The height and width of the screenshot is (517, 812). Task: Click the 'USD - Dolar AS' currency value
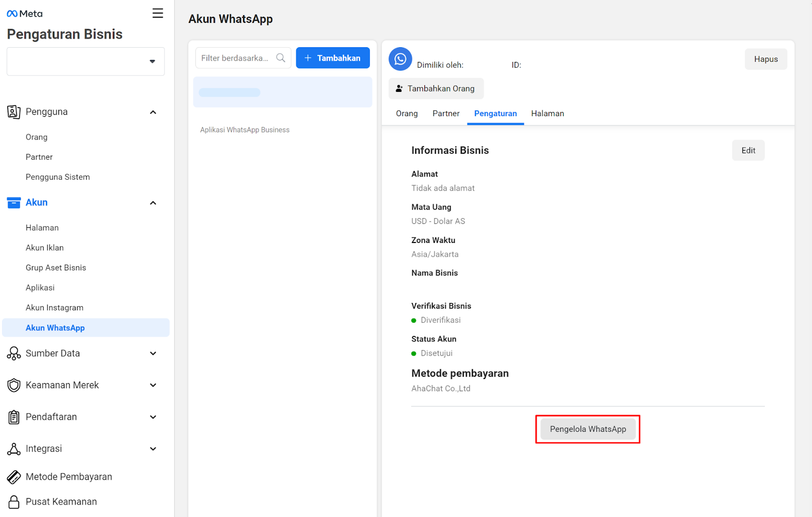coord(438,221)
